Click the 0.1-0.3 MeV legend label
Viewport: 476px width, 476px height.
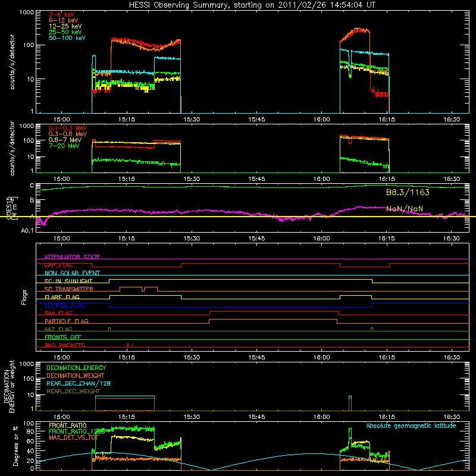click(x=68, y=128)
